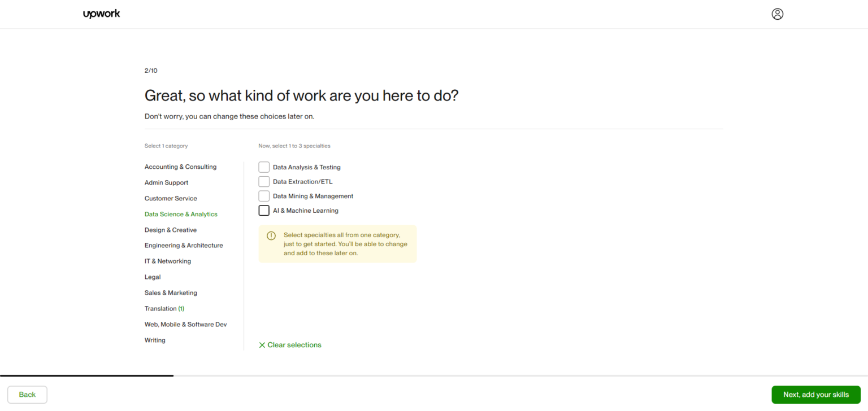Image resolution: width=868 pixels, height=411 pixels.
Task: Choose the Customer Service category
Action: click(171, 198)
